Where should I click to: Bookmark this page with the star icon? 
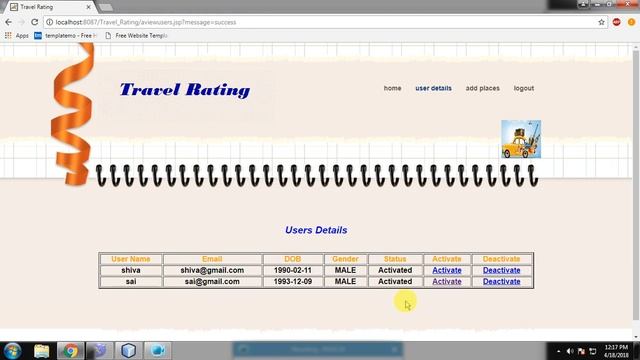point(601,22)
